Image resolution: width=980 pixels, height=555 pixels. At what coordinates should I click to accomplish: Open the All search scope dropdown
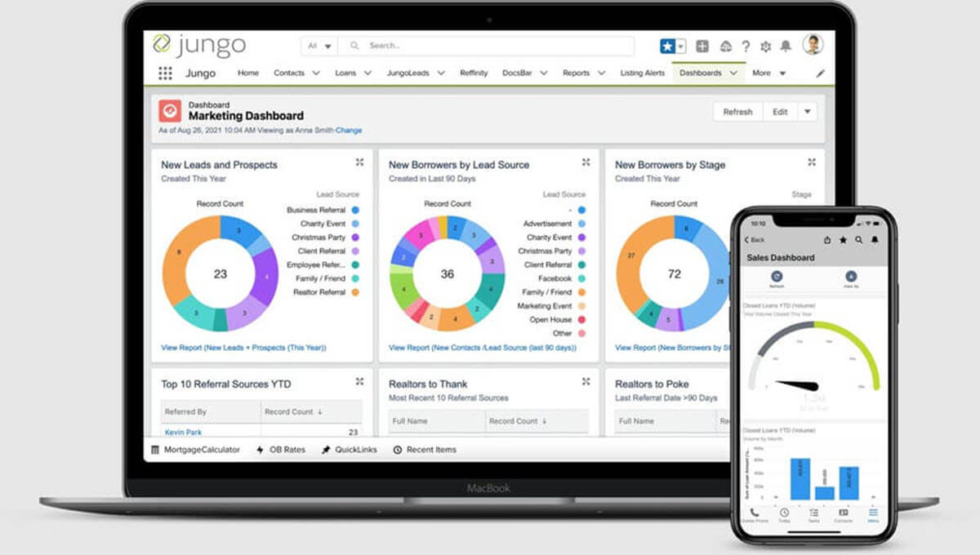tap(319, 46)
